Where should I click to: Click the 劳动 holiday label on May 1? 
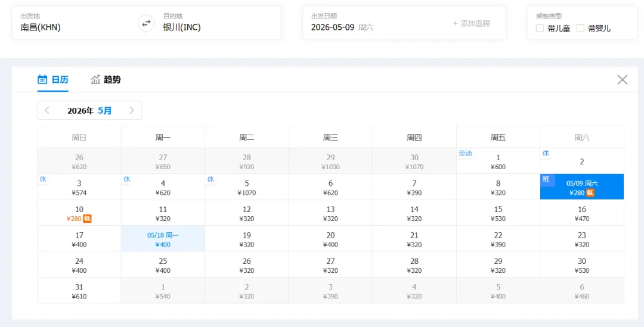point(465,154)
